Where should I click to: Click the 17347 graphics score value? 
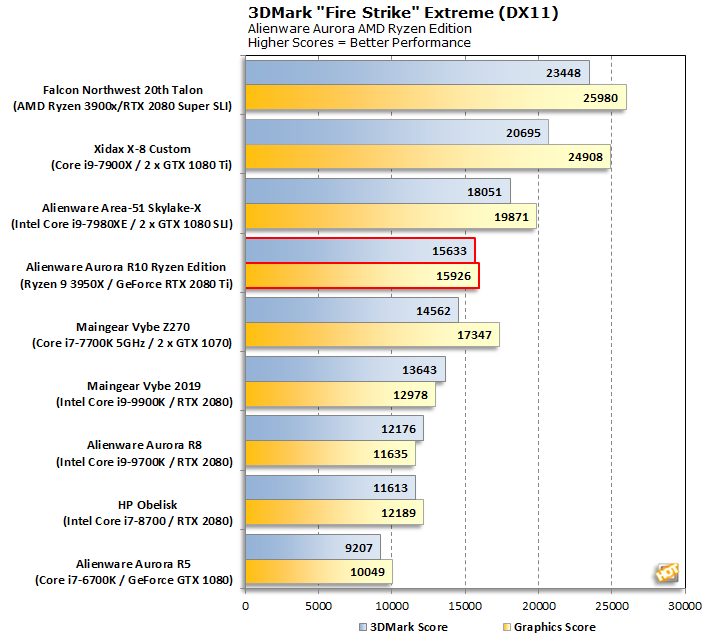point(474,335)
